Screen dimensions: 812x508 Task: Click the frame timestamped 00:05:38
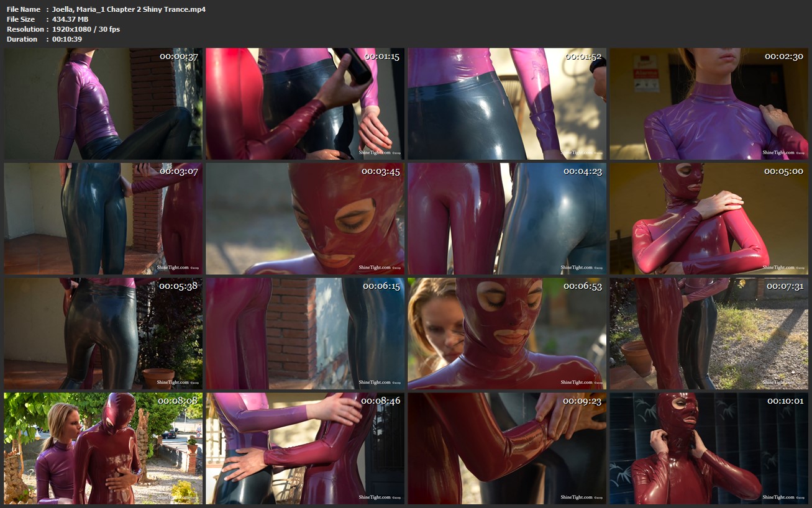(103, 333)
